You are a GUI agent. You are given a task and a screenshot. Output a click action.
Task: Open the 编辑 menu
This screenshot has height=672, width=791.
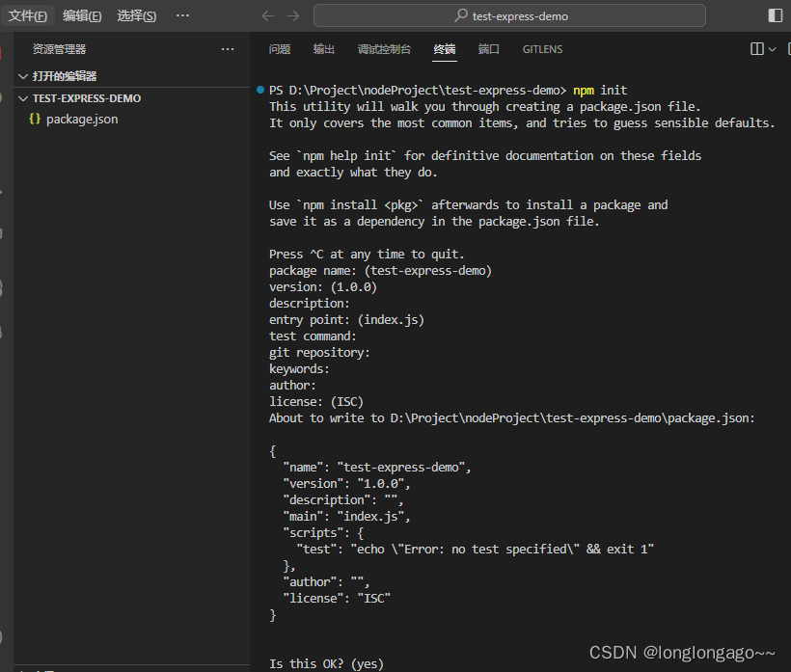(82, 15)
